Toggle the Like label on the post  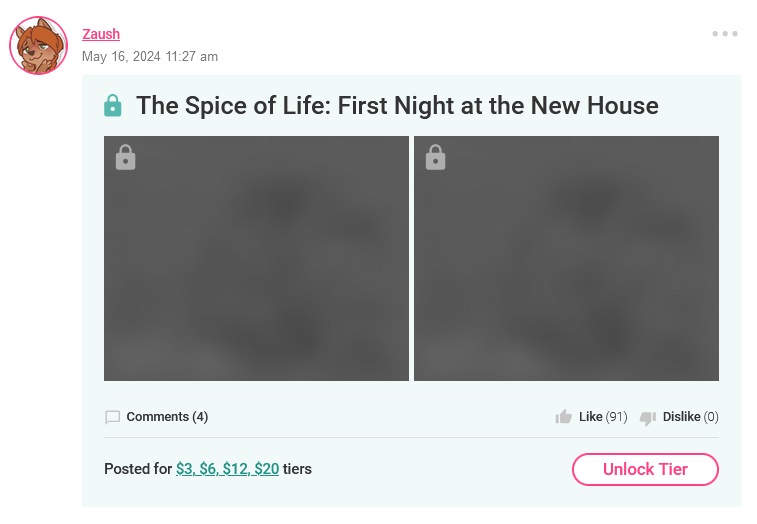pos(590,417)
